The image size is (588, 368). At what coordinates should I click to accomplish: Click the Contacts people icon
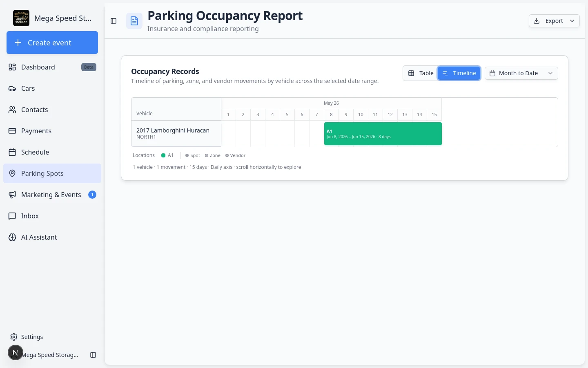point(12,110)
